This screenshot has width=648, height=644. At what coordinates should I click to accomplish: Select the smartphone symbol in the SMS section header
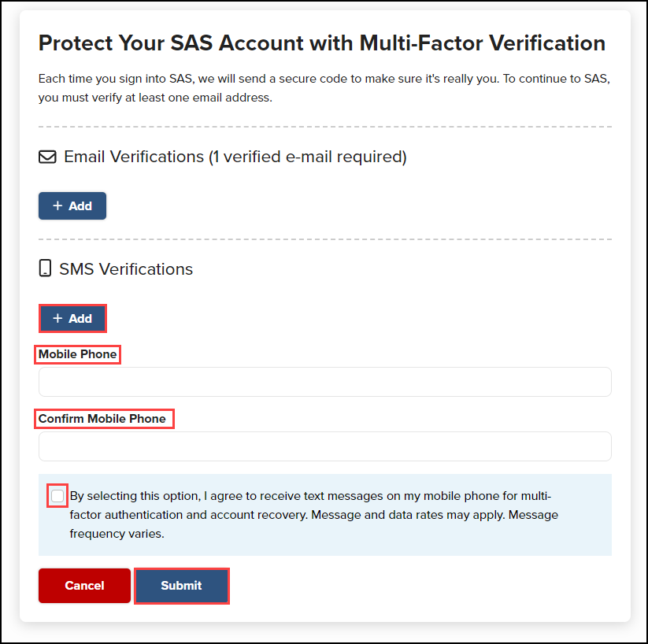click(45, 268)
